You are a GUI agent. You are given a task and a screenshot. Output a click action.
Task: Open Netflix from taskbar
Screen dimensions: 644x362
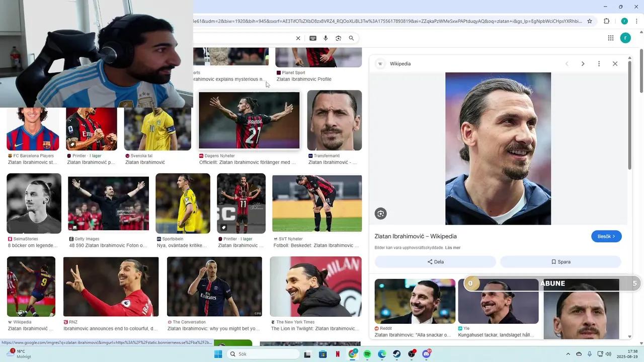[x=338, y=354]
